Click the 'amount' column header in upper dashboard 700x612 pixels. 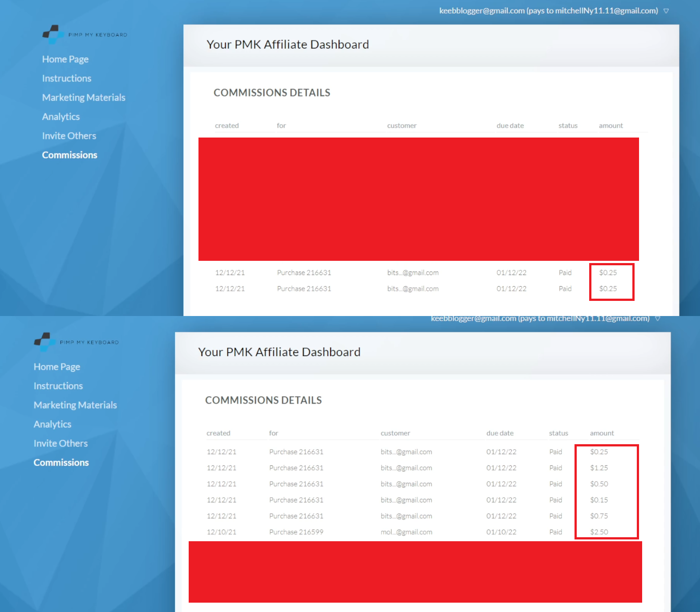[x=611, y=126]
